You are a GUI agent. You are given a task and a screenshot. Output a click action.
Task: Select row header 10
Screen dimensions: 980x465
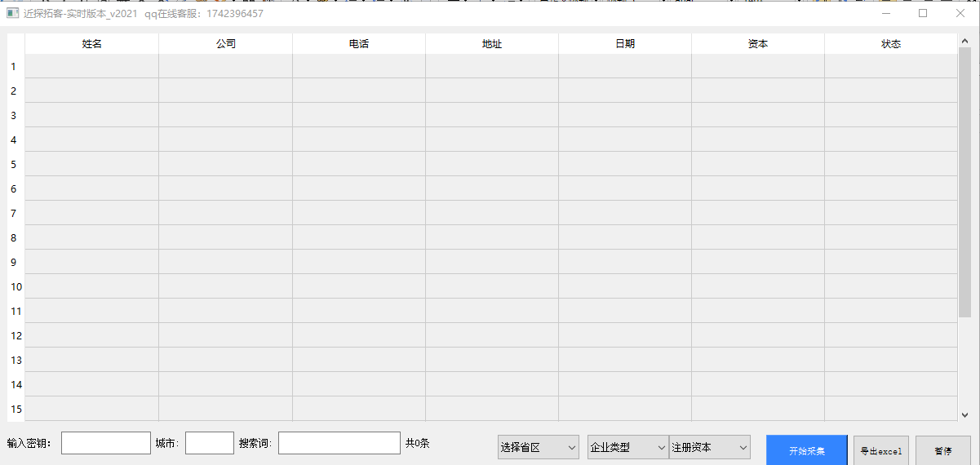point(16,286)
